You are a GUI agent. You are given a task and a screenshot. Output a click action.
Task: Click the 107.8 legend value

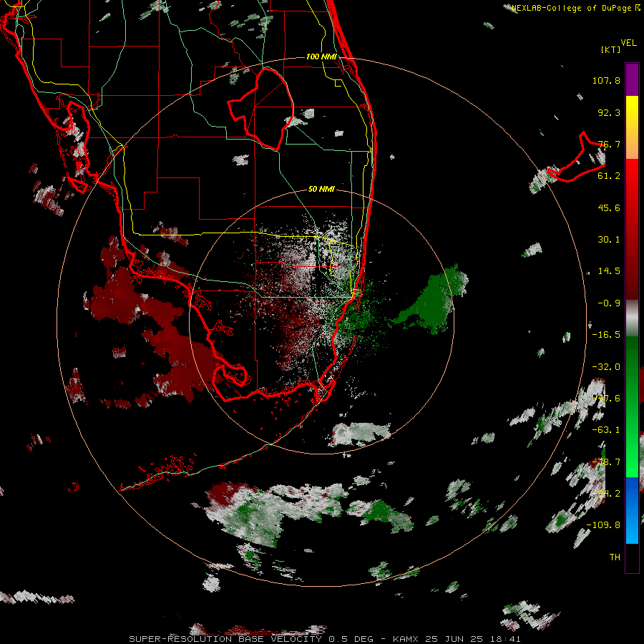pos(606,80)
